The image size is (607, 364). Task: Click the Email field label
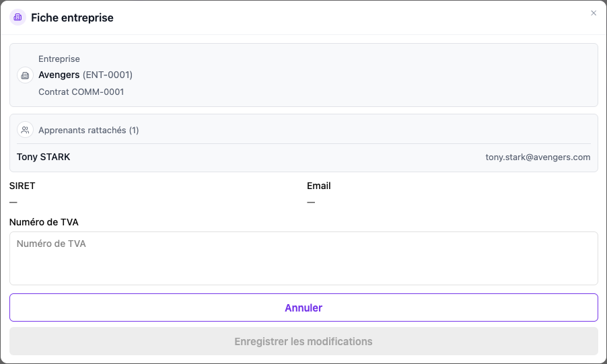[x=318, y=186]
